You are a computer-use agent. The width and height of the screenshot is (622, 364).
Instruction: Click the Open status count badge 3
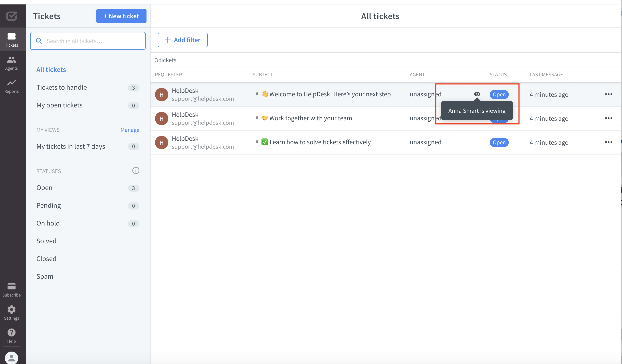133,188
